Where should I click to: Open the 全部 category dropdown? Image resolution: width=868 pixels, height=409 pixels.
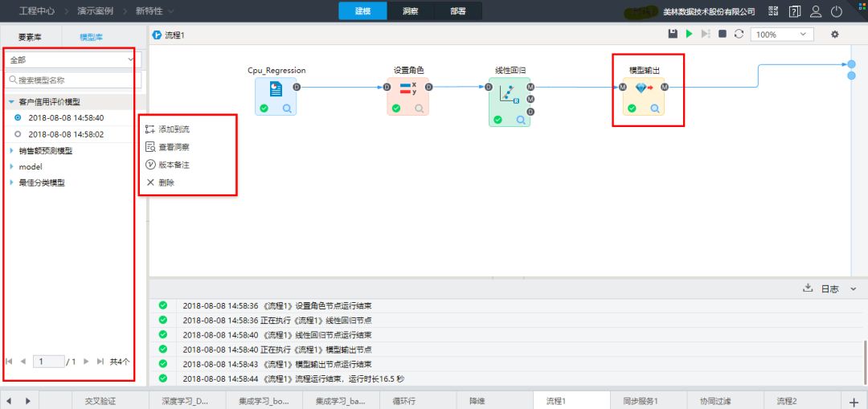[72, 59]
